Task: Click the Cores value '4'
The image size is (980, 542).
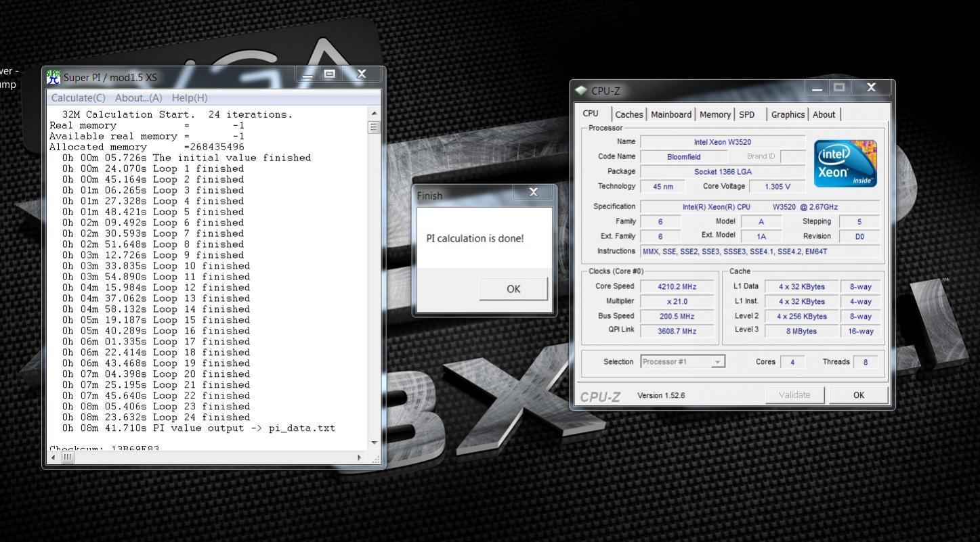Action: 792,362
